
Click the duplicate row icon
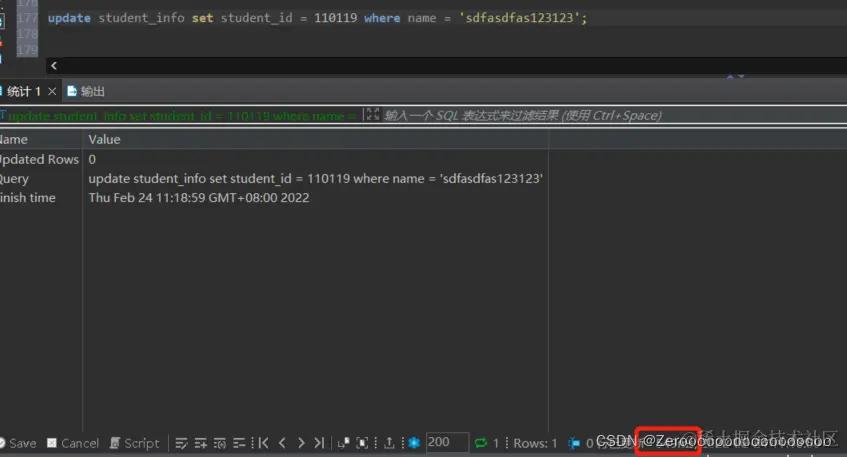[x=220, y=443]
